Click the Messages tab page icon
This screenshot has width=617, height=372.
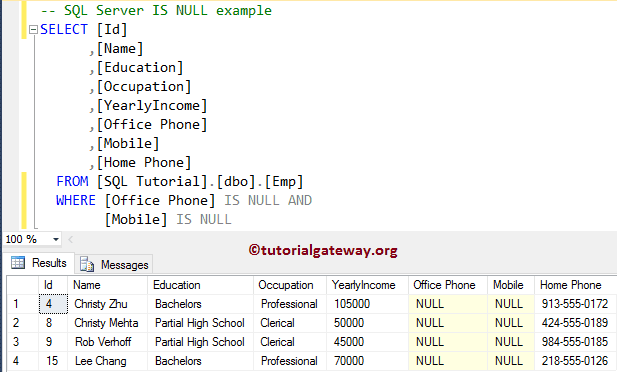pyautogui.click(x=87, y=264)
